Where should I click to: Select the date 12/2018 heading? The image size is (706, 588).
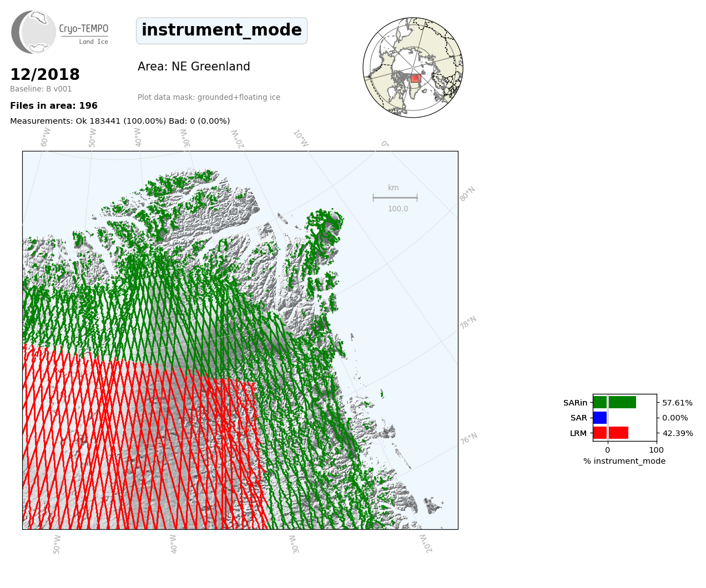[45, 74]
